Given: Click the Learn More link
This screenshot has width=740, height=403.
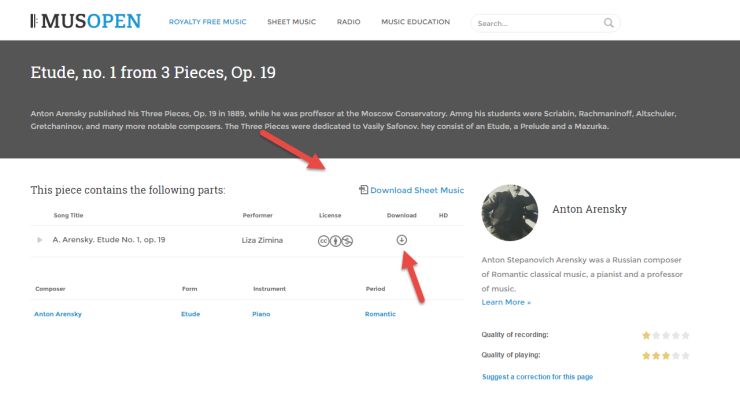Looking at the screenshot, I should tap(506, 302).
